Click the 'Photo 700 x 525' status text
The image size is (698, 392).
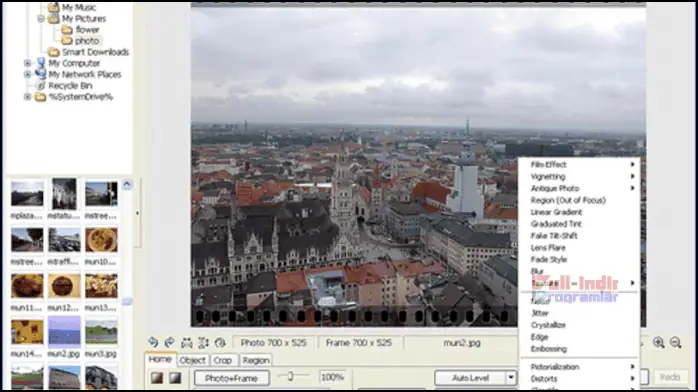pyautogui.click(x=273, y=343)
